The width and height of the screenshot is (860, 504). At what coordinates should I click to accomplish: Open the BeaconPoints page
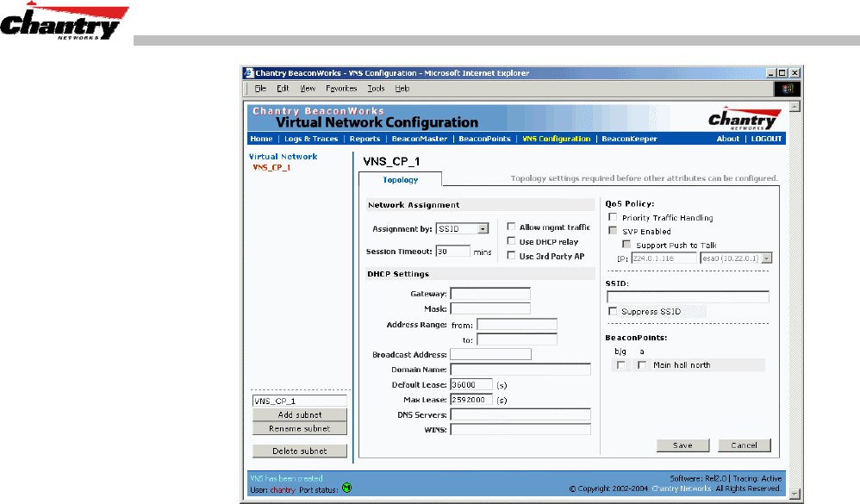pyautogui.click(x=485, y=139)
